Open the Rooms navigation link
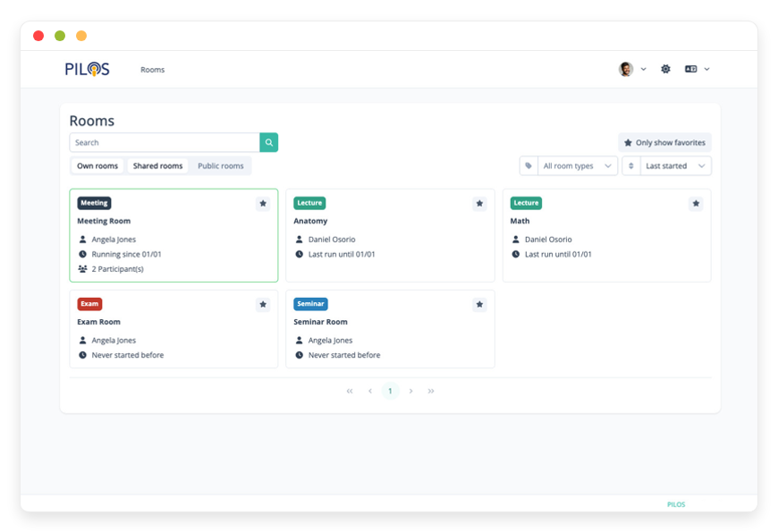This screenshot has height=532, width=778. 152,70
